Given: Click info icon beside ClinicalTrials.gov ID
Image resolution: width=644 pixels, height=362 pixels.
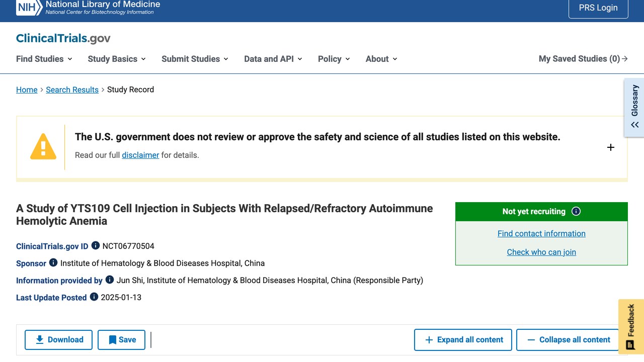Looking at the screenshot, I should (x=96, y=246).
